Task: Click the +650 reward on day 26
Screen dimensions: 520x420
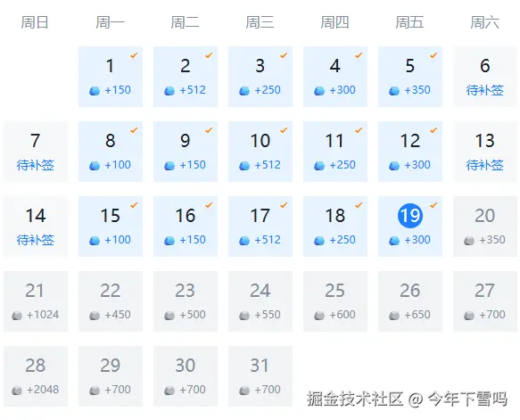Action: [417, 315]
